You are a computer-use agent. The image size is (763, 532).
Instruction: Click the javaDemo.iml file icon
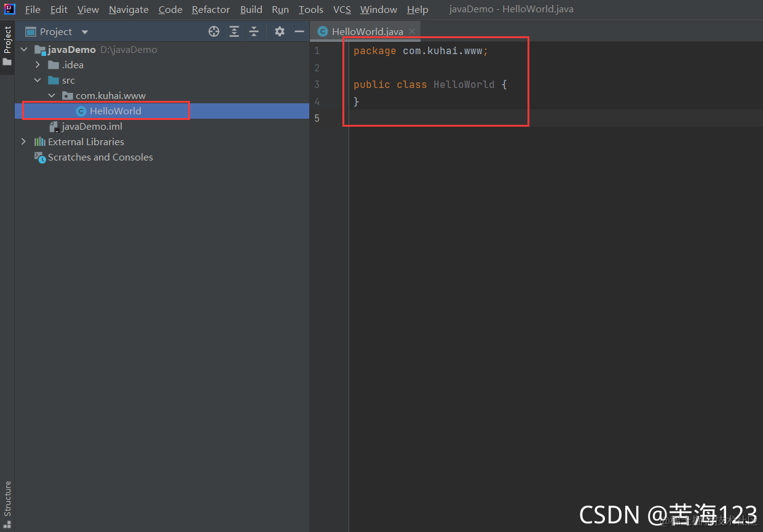pyautogui.click(x=54, y=127)
